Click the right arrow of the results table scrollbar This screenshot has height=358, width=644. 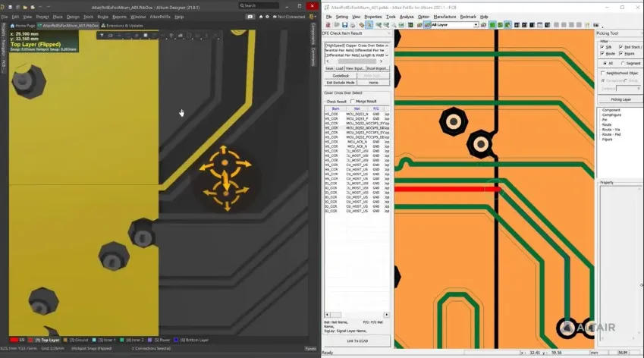pyautogui.click(x=387, y=315)
